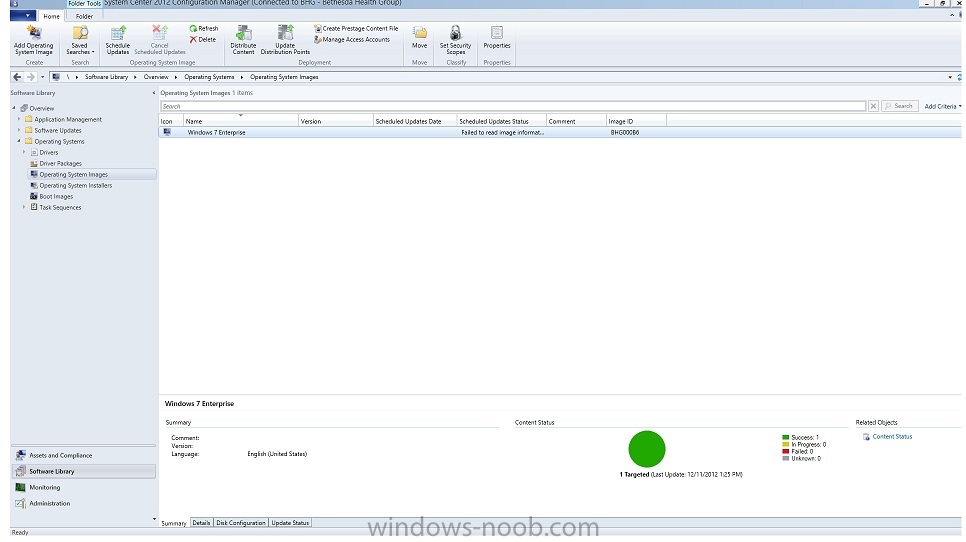Switch to the Details tab
The width and height of the screenshot is (966, 542).
coord(201,522)
